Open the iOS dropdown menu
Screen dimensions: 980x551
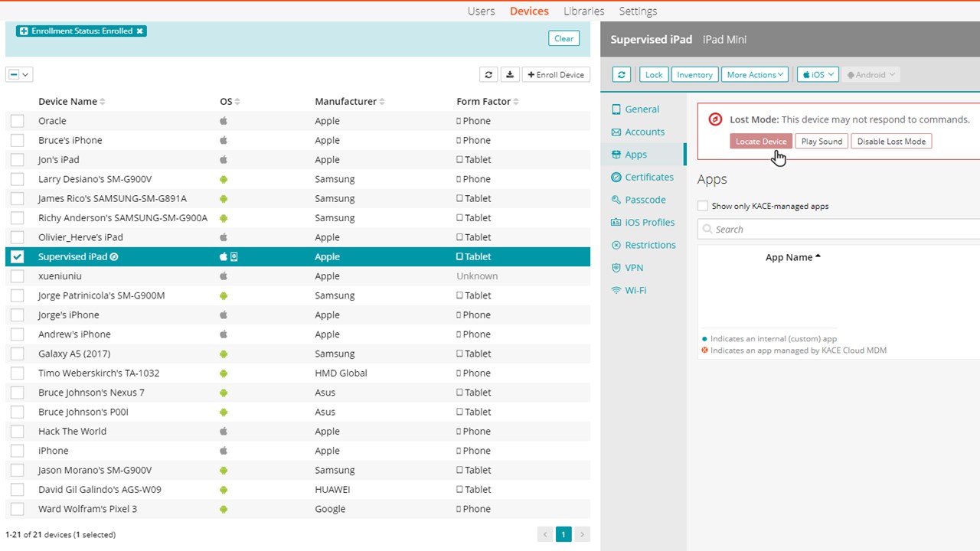818,75
